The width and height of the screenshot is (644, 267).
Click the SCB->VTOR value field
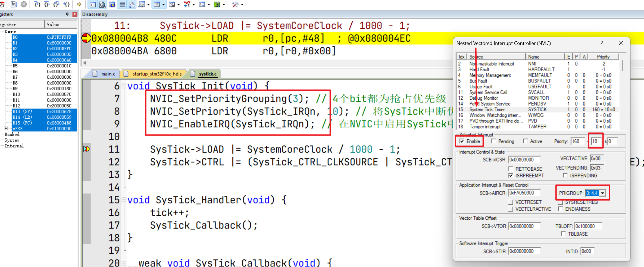coord(524,226)
